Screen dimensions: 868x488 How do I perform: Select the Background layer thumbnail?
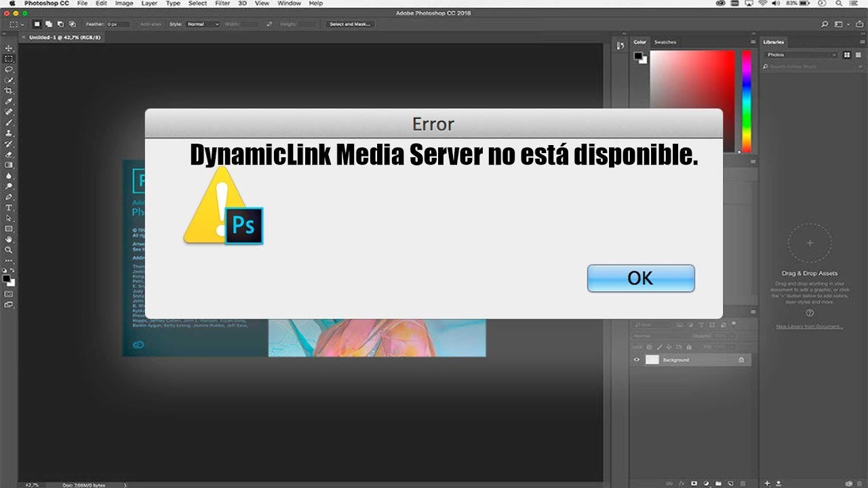652,360
